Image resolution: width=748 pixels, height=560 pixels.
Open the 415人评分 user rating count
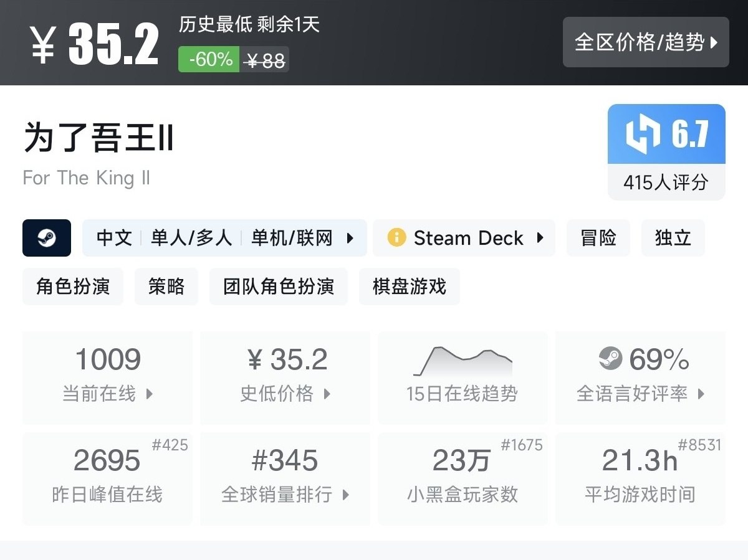click(x=666, y=183)
